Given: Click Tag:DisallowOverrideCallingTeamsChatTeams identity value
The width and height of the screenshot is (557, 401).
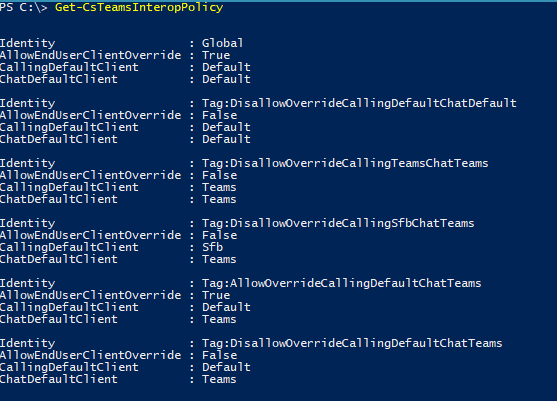Looking at the screenshot, I should (x=345, y=163).
